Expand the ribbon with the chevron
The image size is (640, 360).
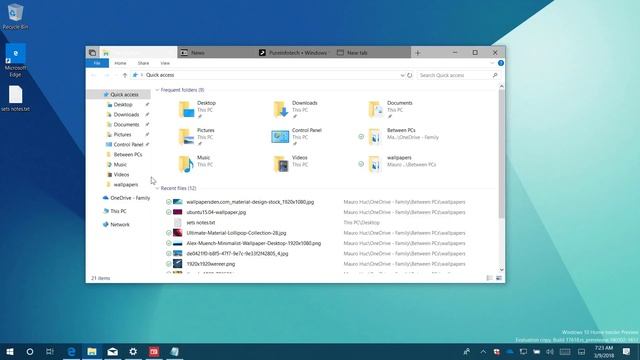[x=492, y=63]
